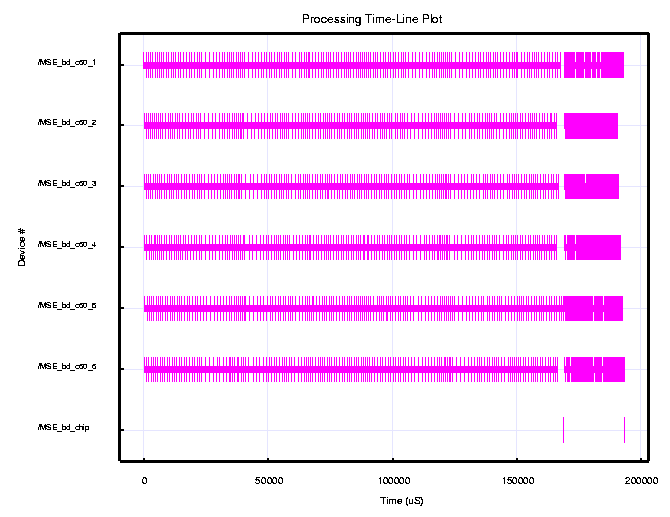Click the /MSE_bd_c60_3 device label
This screenshot has height=517, width=670.
(67, 185)
